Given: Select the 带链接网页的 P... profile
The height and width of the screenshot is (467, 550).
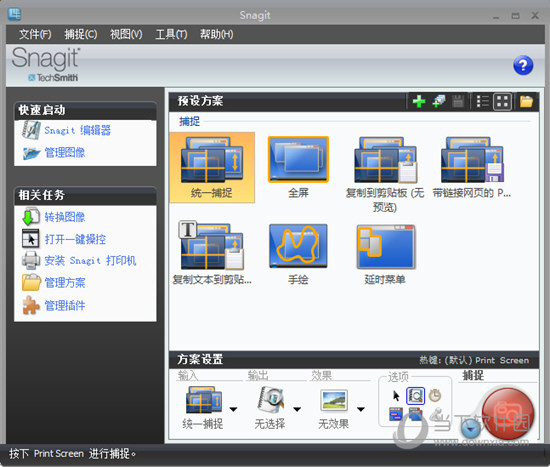Looking at the screenshot, I should [x=472, y=167].
